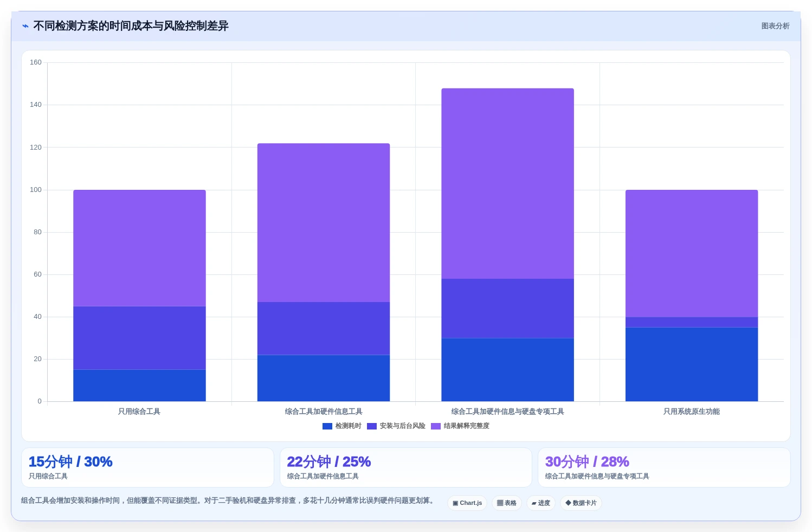Toggle the 检测耗时 legend item
812x532 pixels.
341,426
